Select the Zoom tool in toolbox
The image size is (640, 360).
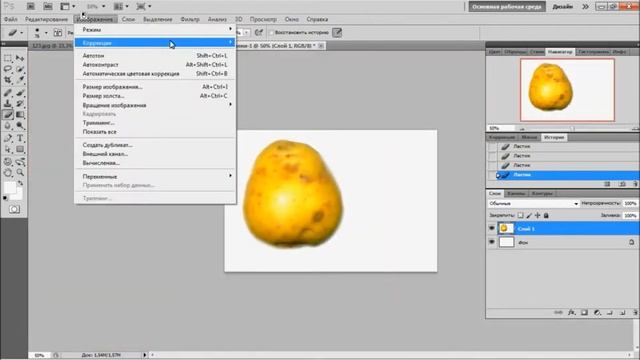tap(20, 173)
